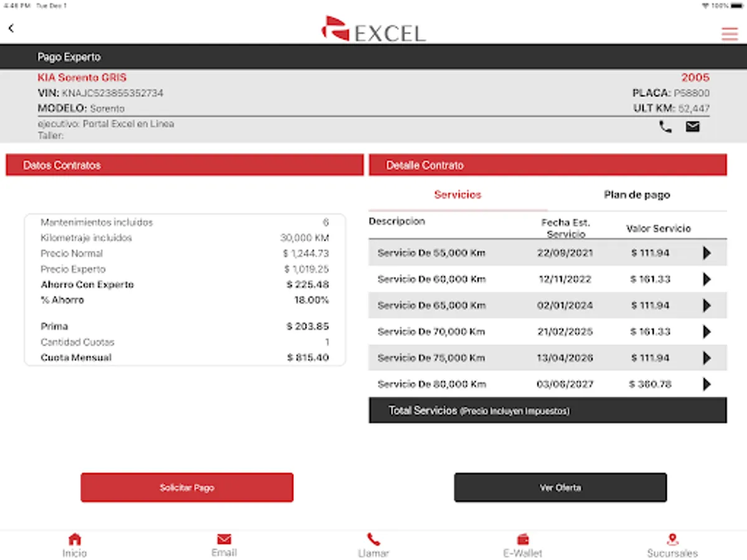Email the executive via envelope icon
This screenshot has width=747, height=560.
693,127
